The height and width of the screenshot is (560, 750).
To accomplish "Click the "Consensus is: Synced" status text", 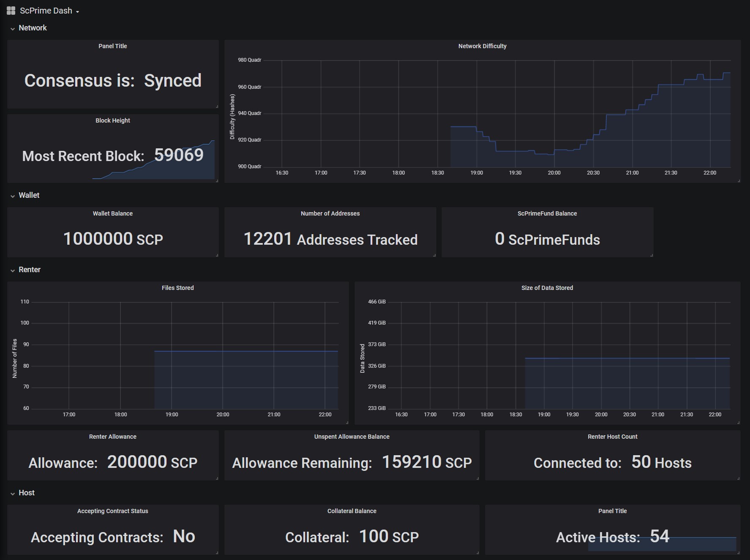I will (x=113, y=80).
